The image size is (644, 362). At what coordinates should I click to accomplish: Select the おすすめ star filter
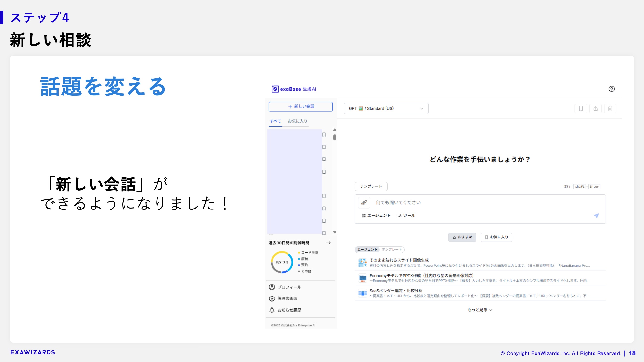[x=462, y=237]
